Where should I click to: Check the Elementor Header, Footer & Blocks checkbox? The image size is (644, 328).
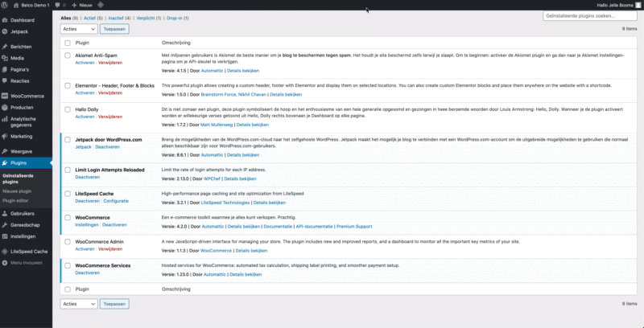pos(68,86)
